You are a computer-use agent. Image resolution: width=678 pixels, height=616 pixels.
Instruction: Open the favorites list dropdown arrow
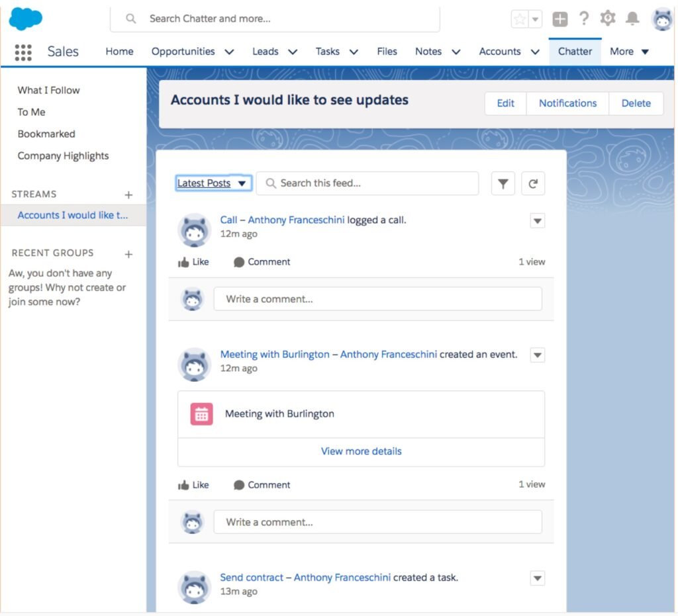[535, 19]
